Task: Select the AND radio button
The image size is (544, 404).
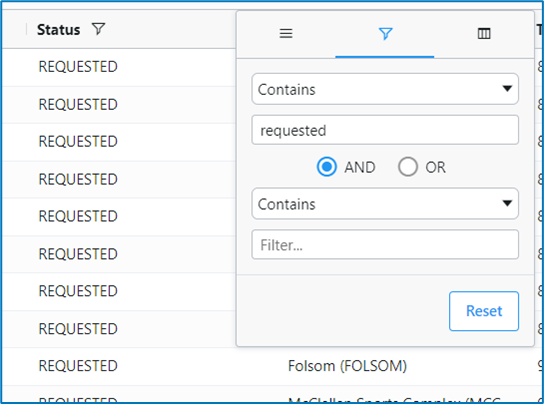Action: pyautogui.click(x=326, y=167)
